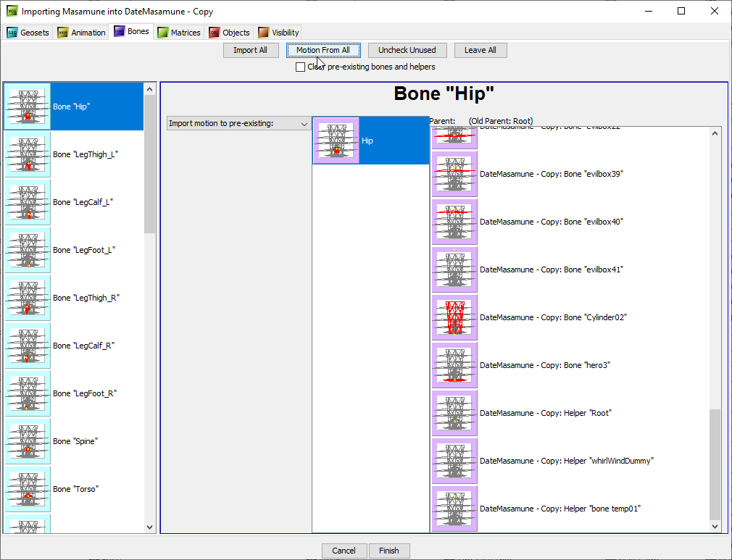
Task: Click the Matrices tab icon
Action: pyautogui.click(x=162, y=33)
